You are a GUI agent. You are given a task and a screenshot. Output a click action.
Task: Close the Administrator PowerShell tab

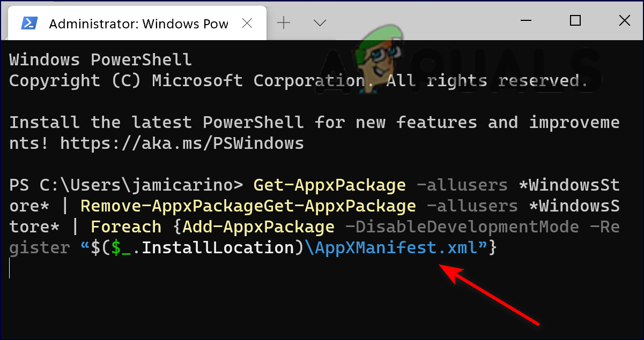247,22
